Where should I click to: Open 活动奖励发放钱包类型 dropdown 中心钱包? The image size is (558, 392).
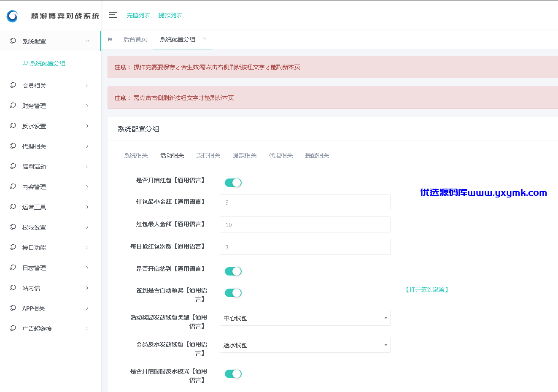click(305, 318)
